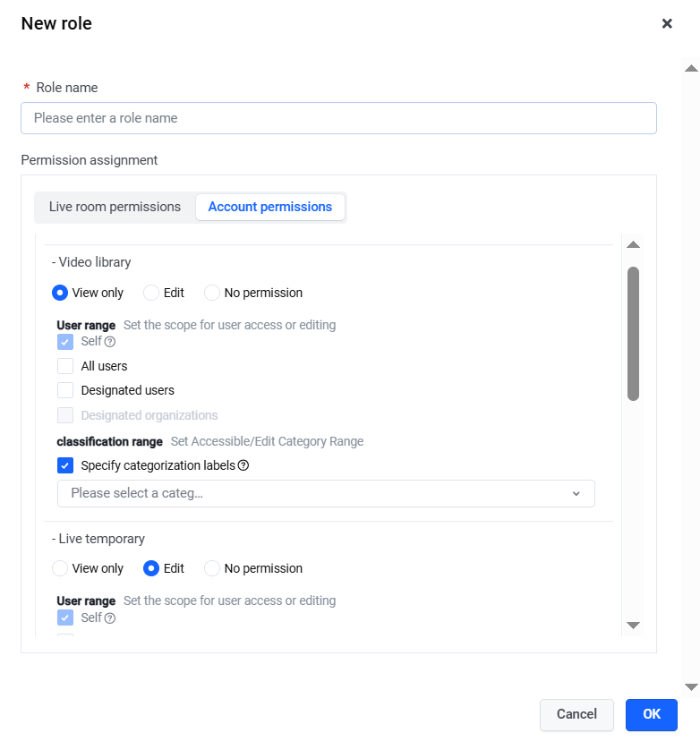Switch to Live room permissions tab
Viewport: 700px width, 741px height.
click(115, 207)
